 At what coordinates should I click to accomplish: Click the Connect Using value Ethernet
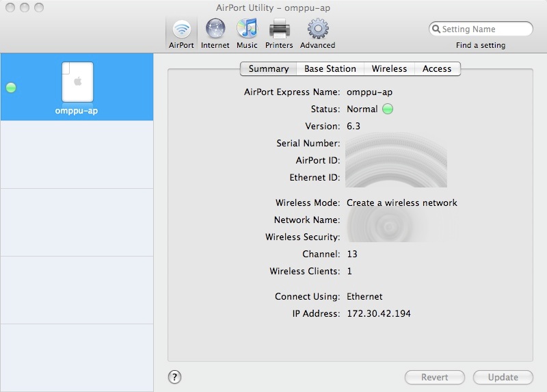pos(364,296)
